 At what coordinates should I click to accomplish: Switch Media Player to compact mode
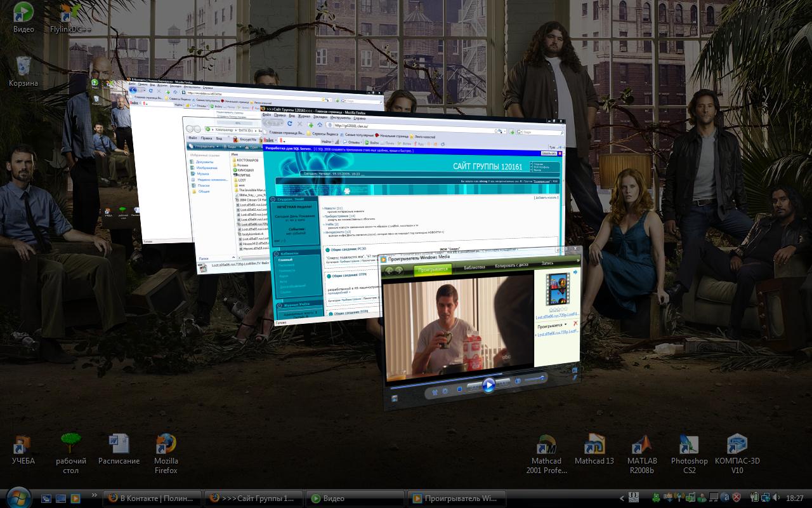click(575, 378)
